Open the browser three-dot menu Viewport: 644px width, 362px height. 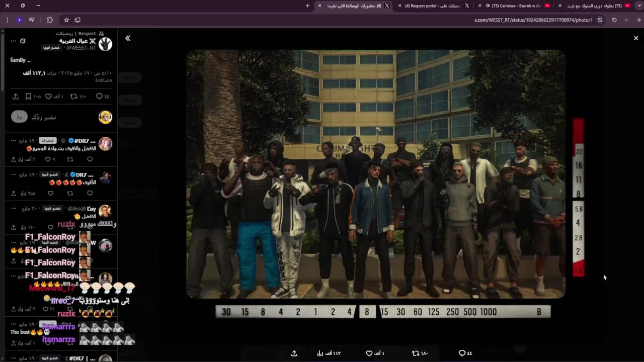(7, 20)
